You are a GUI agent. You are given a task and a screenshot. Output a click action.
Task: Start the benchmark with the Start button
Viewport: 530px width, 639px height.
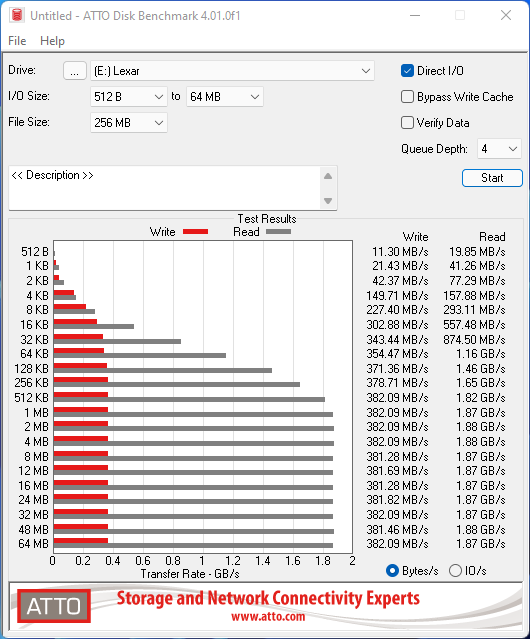[x=492, y=178]
